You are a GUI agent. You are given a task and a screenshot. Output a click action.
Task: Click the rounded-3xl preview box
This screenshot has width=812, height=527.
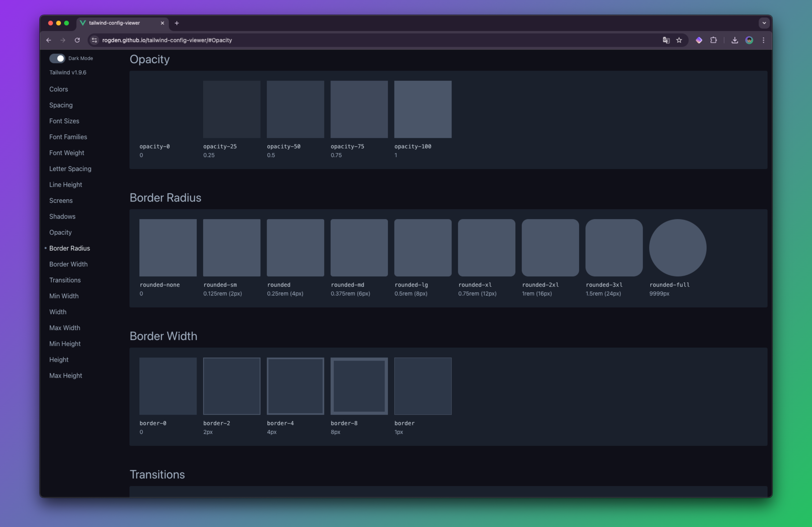coord(614,248)
